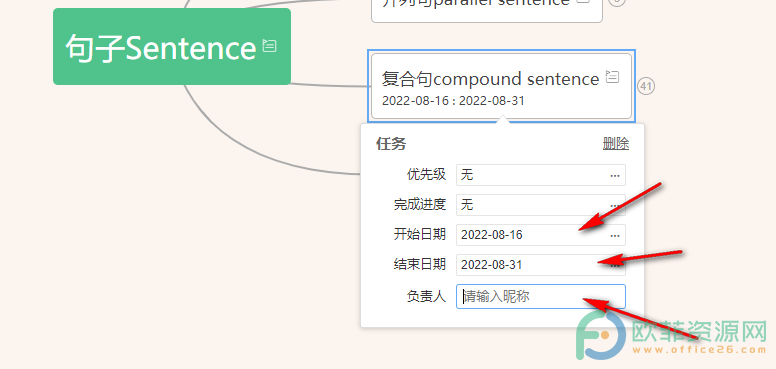776x369 pixels.
Task: Click the 删除 link in task panel
Action: tap(616, 144)
